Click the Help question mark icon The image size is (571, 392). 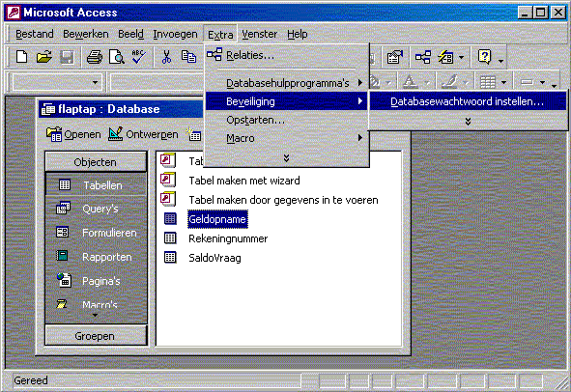[485, 57]
